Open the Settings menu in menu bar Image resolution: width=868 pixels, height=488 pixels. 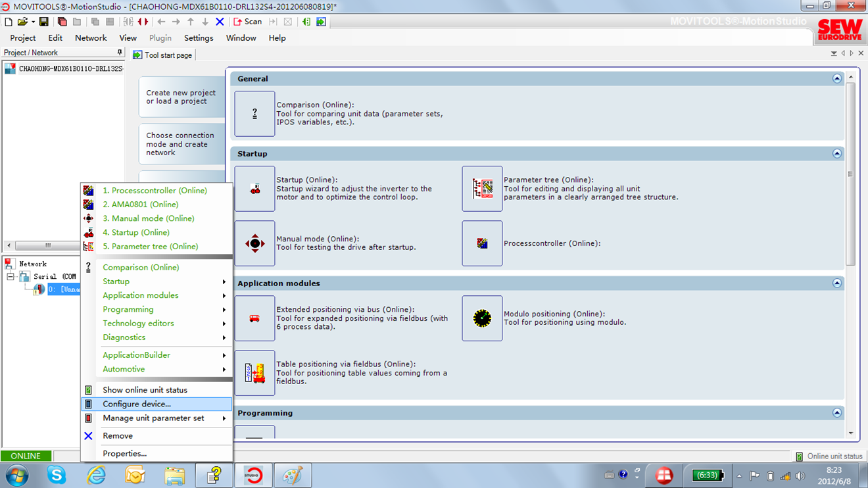point(199,38)
